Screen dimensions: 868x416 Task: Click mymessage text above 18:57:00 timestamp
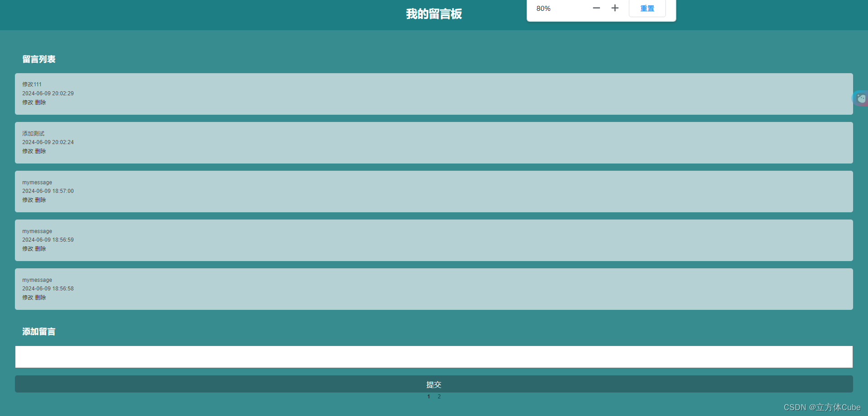pyautogui.click(x=37, y=182)
